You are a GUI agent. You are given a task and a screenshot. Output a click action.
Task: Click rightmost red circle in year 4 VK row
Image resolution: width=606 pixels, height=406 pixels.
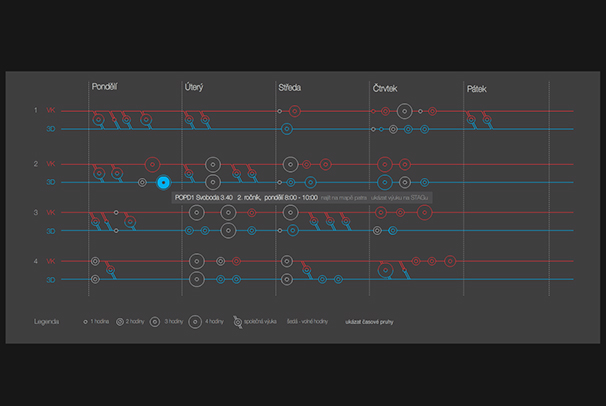coord(450,261)
